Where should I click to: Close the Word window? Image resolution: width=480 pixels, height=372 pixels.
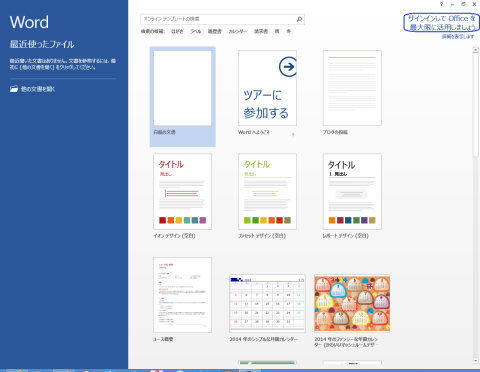[474, 4]
